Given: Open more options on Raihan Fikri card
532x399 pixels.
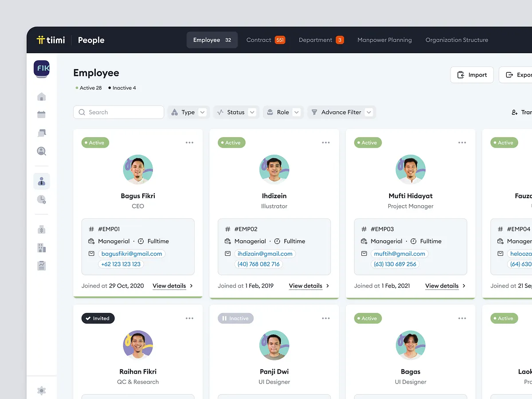Looking at the screenshot, I should click(190, 318).
